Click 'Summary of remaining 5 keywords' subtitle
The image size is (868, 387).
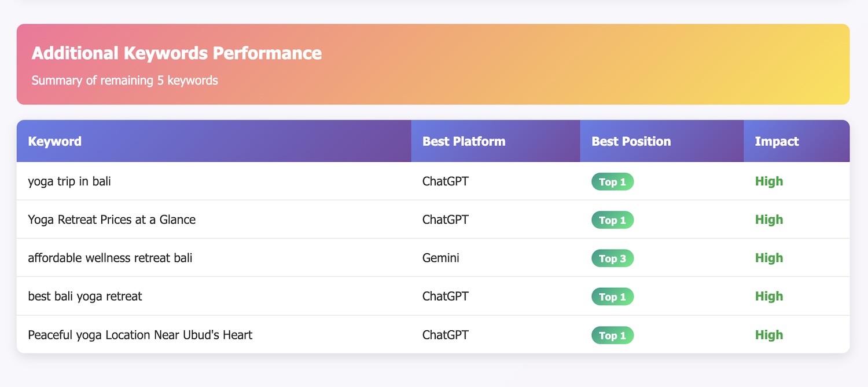pos(125,81)
